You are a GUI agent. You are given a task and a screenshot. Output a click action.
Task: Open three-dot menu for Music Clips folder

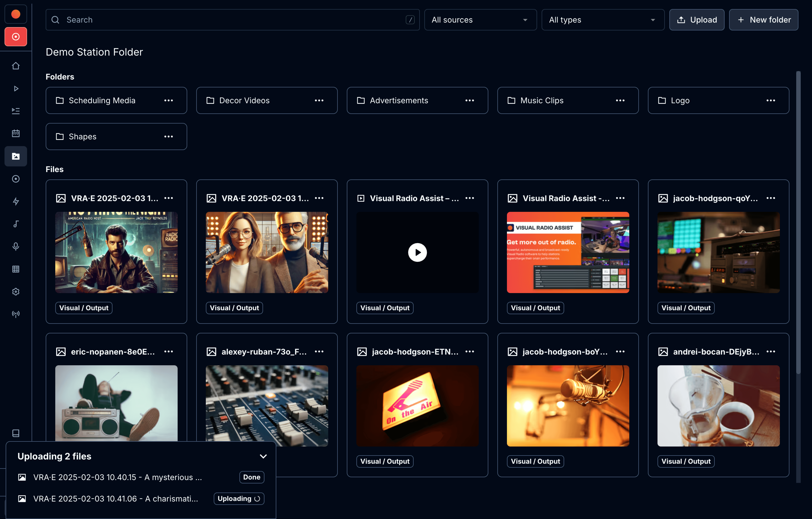[620, 101]
